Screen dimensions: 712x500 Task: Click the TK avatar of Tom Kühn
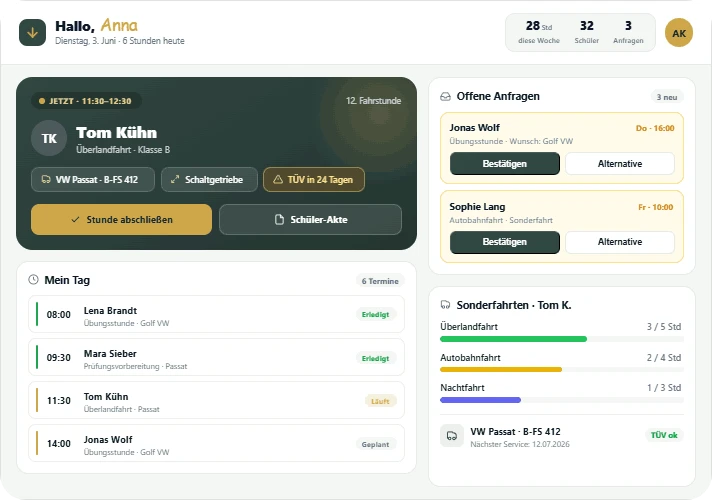pos(49,138)
